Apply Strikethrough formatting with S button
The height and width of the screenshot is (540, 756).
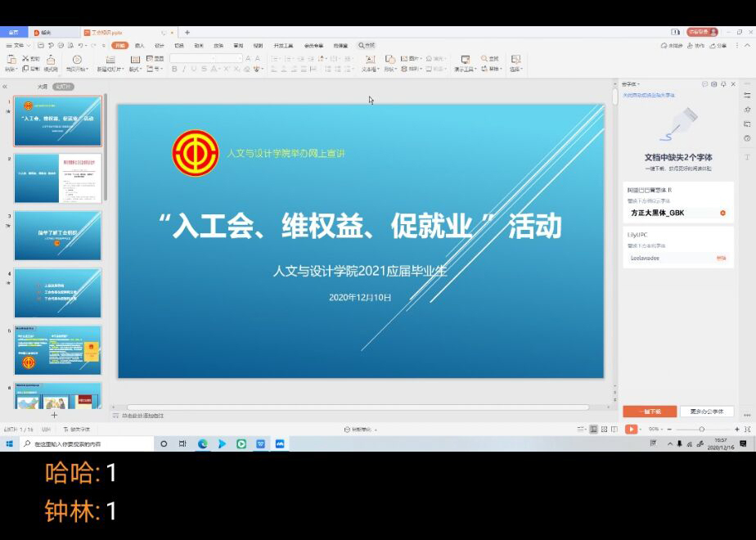[x=204, y=70]
